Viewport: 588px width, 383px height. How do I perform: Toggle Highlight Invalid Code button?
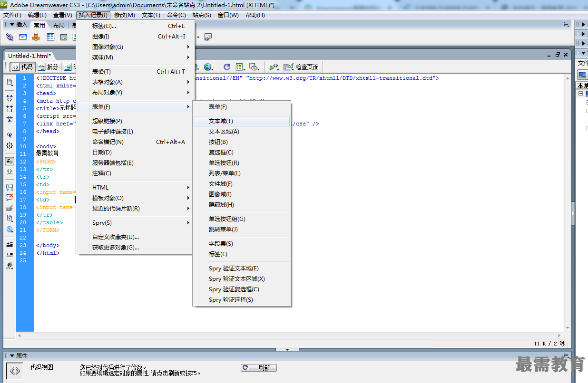(x=10, y=172)
